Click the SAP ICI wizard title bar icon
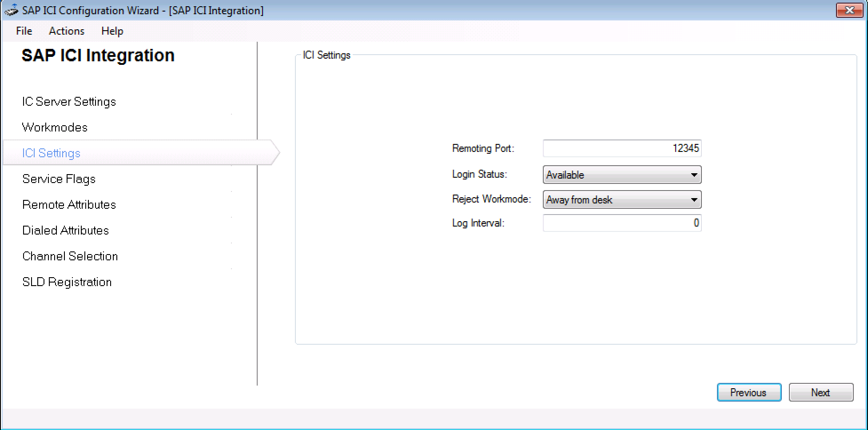 [x=11, y=10]
